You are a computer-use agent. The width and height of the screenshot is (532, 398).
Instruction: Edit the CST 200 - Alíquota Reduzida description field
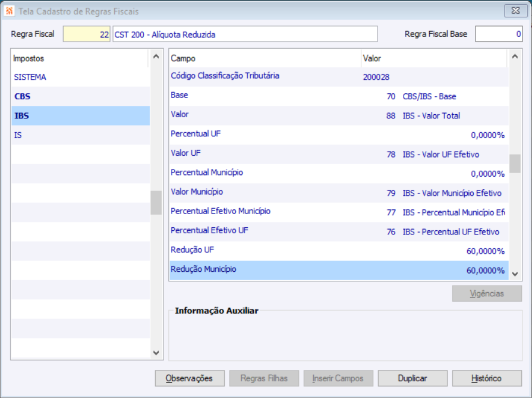[x=245, y=35]
